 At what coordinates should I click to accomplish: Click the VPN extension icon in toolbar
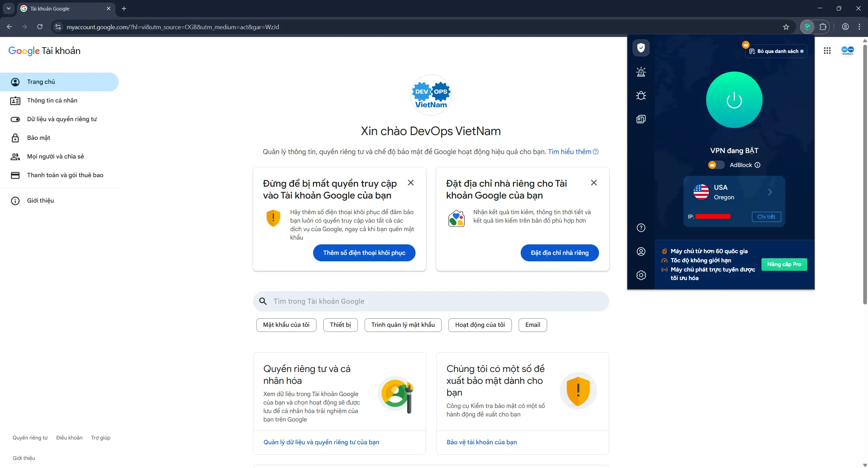pyautogui.click(x=807, y=27)
